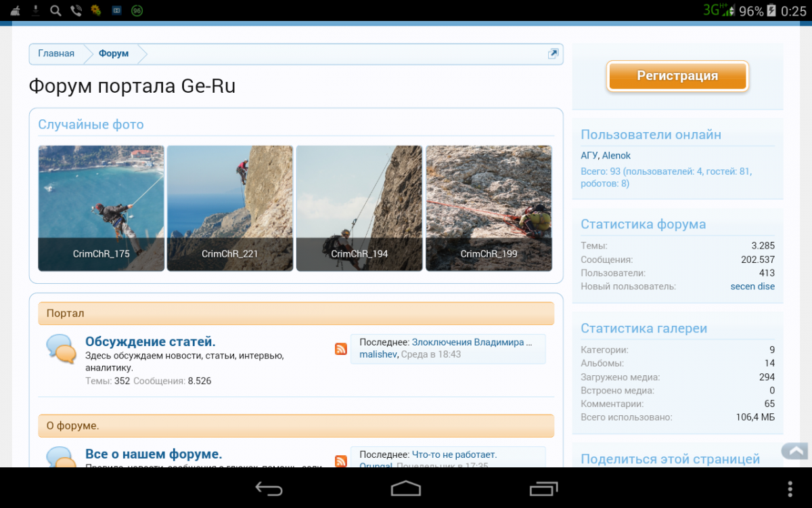Open online user Alenok profile
812x508 pixels.
click(616, 156)
